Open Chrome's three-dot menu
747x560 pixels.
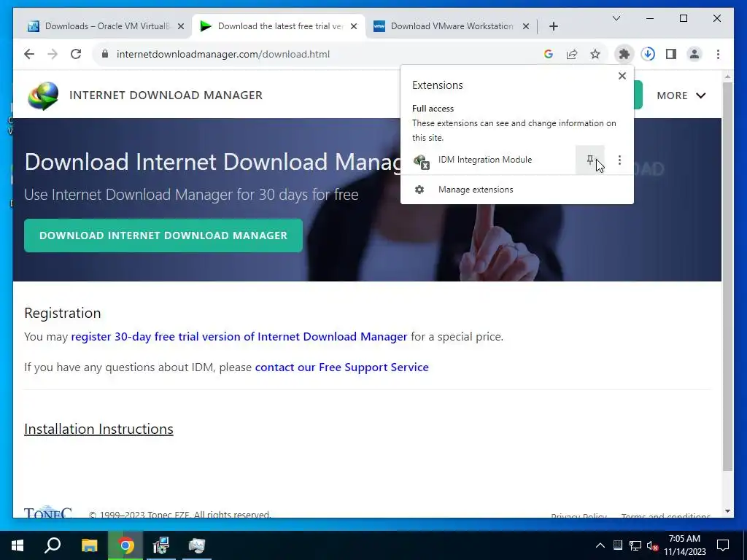click(718, 54)
